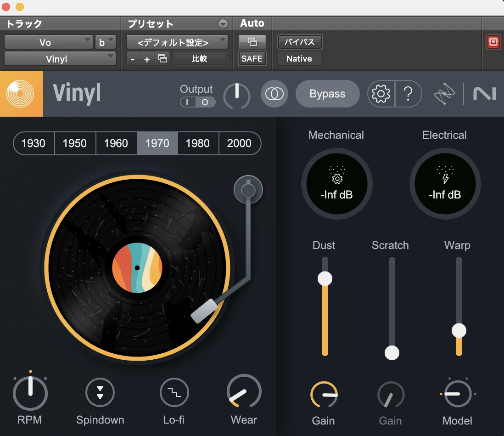Select the 1950 era

[74, 143]
